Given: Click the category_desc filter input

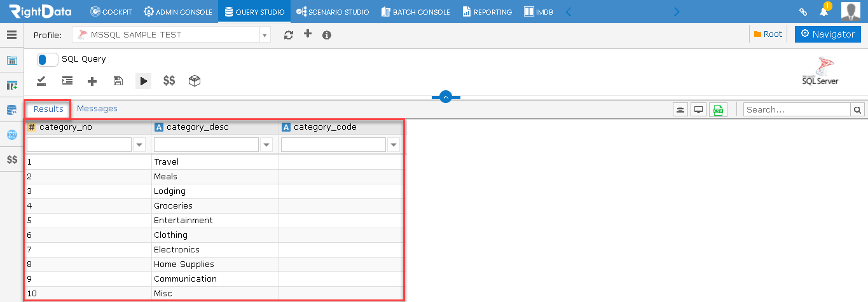Looking at the screenshot, I should click(206, 145).
